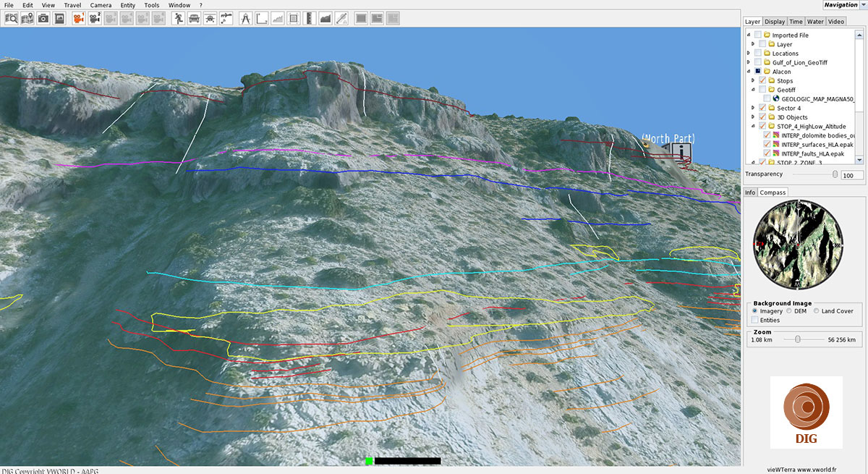Enable the Entities checkbox
Screen dimensions: 868x474
[x=755, y=320]
